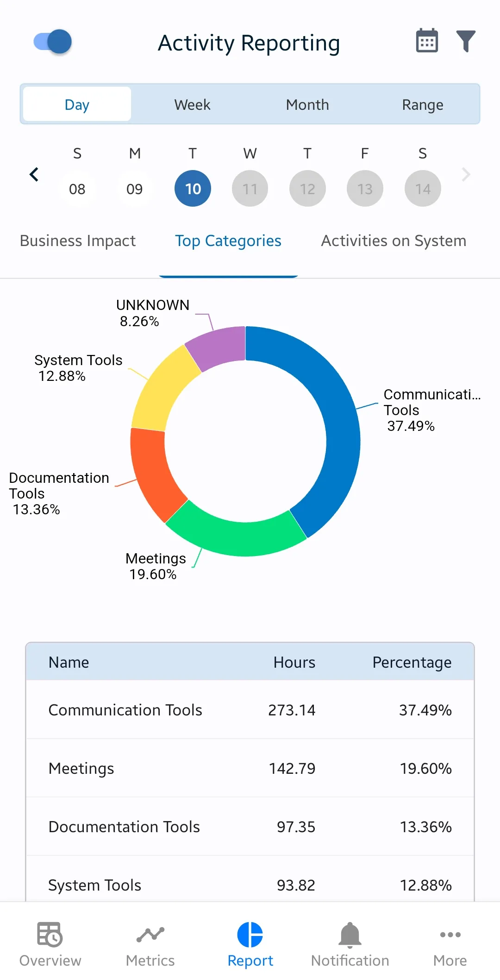Image resolution: width=500 pixels, height=980 pixels.
Task: Select the System Tools table row name
Action: (x=95, y=885)
